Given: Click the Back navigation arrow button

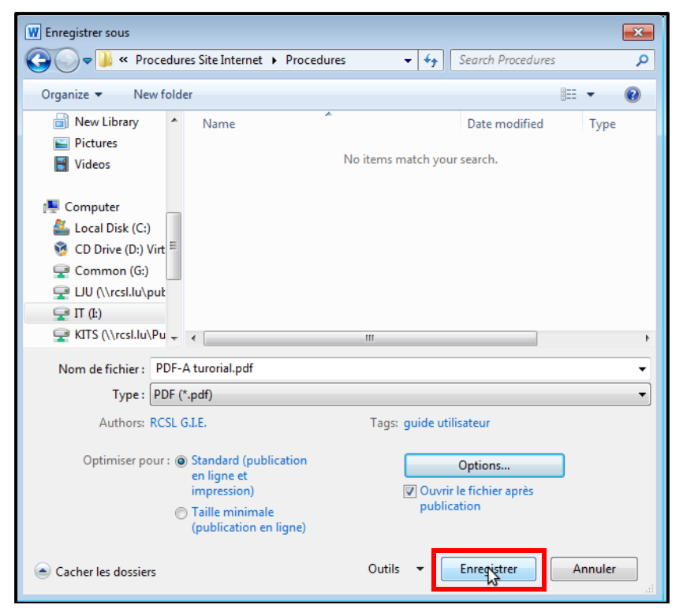Looking at the screenshot, I should 38,60.
